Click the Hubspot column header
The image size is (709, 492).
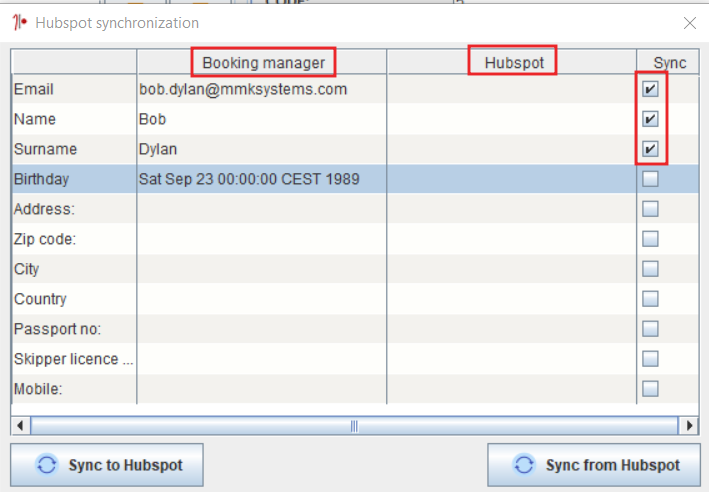click(512, 62)
